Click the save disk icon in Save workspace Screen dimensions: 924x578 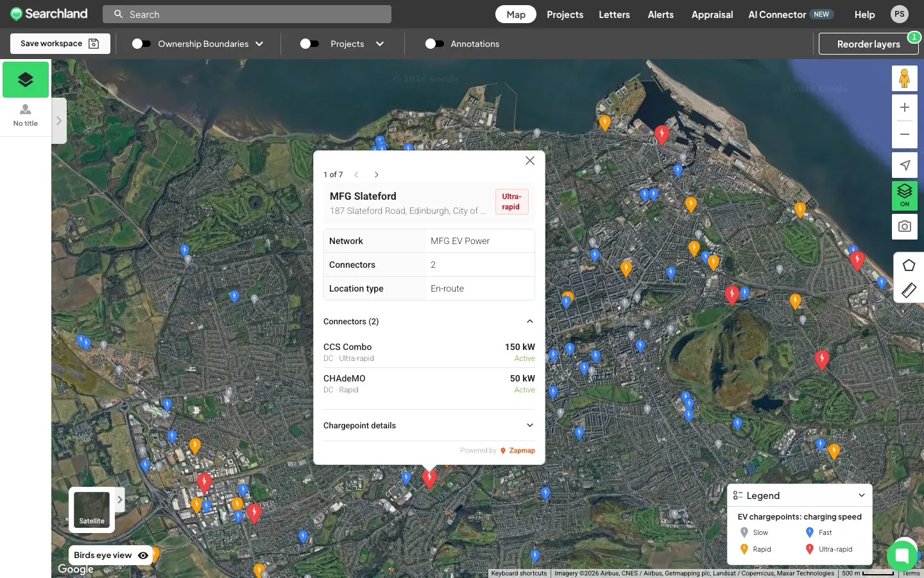(x=94, y=44)
